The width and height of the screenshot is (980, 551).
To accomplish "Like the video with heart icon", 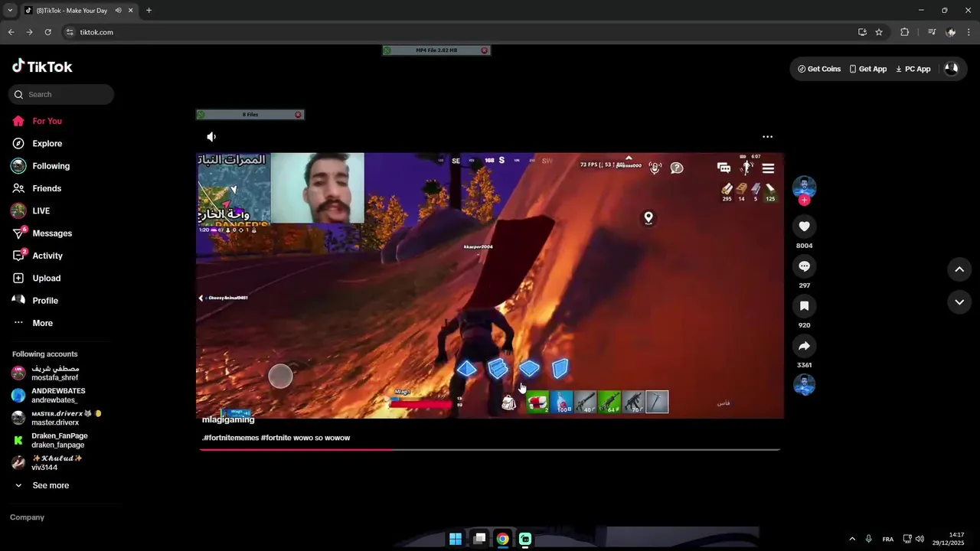I will click(804, 227).
